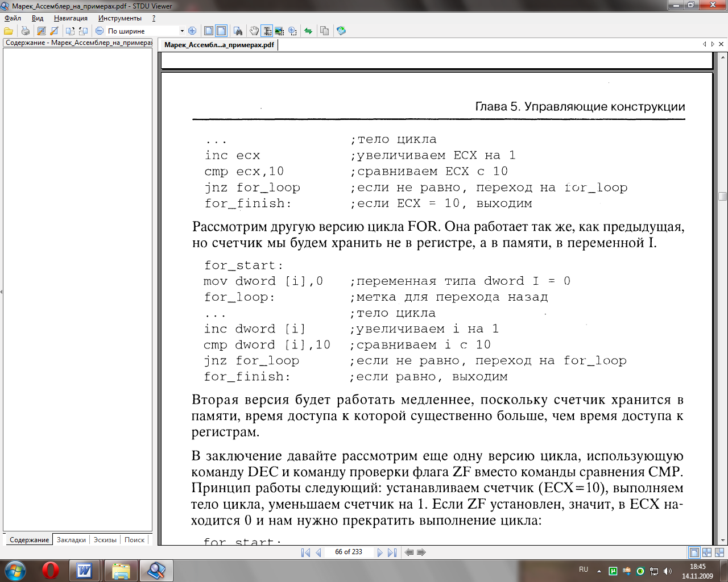Select the image selection tool
This screenshot has height=582, width=728.
click(x=279, y=31)
